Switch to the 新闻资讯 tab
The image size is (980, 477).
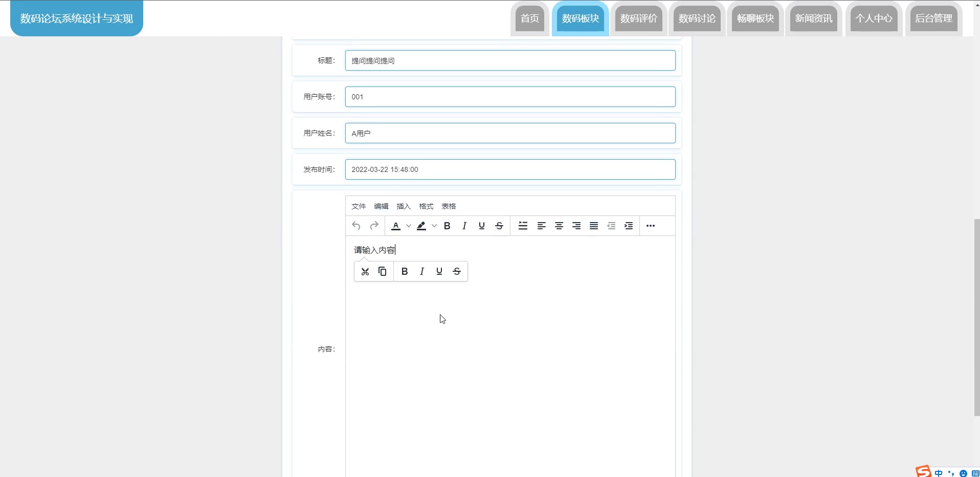[x=814, y=18]
